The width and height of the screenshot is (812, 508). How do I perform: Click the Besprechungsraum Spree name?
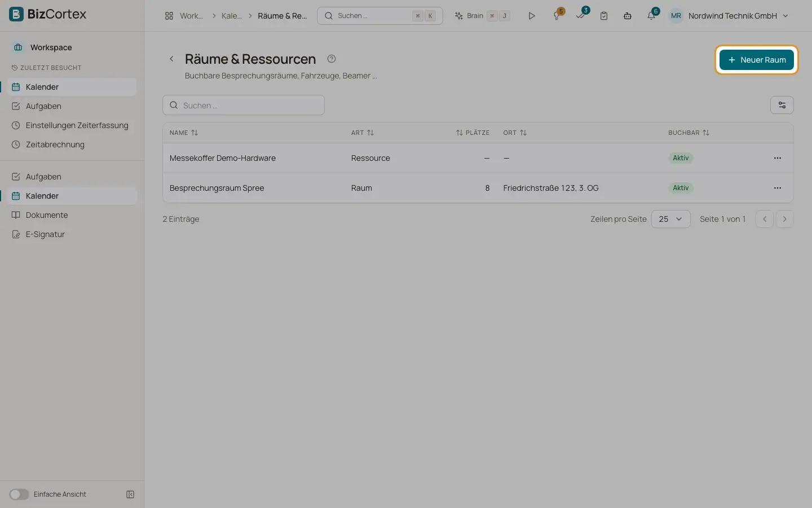(x=217, y=188)
